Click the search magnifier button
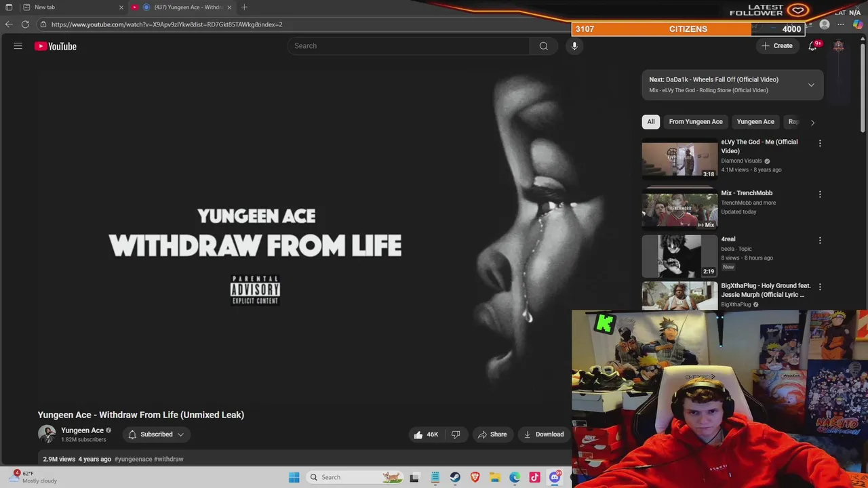This screenshot has width=868, height=488. [543, 46]
